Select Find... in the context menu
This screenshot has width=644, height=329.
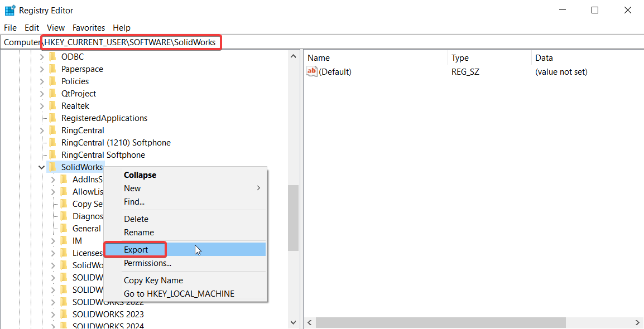[185, 202]
